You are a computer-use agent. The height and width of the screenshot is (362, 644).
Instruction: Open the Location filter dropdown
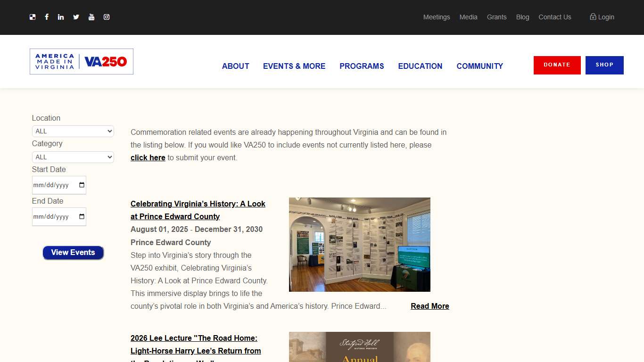click(x=73, y=131)
